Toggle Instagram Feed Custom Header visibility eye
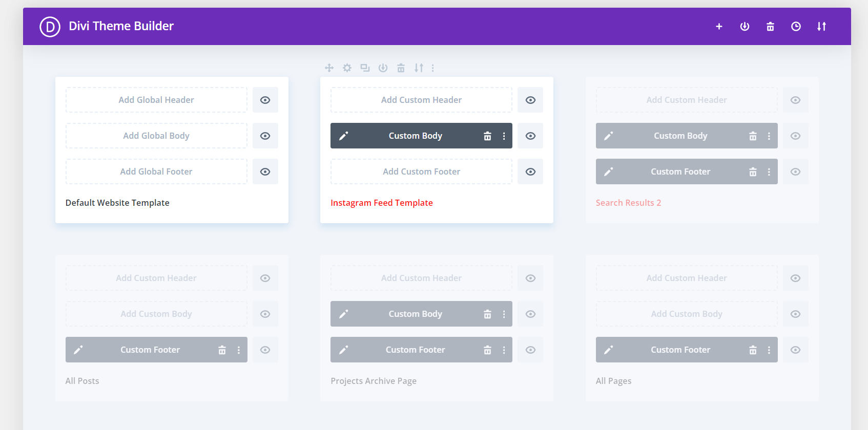This screenshot has height=430, width=868. pos(530,100)
